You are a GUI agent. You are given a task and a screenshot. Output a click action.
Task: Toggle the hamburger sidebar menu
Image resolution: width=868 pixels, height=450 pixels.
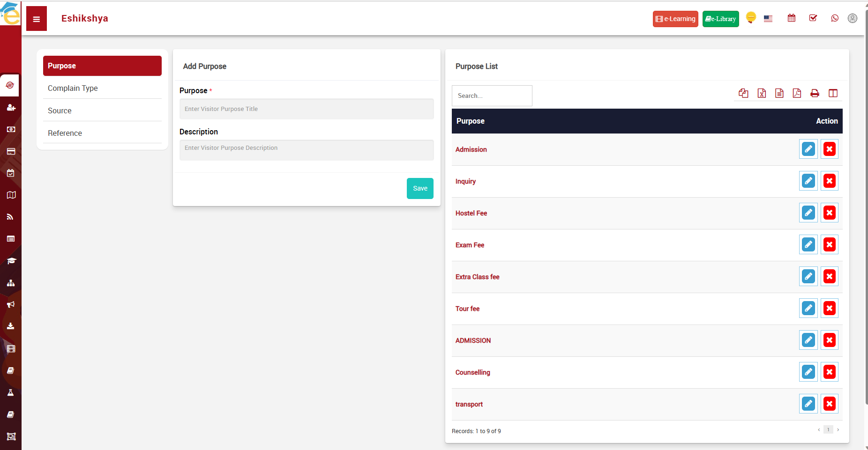click(x=37, y=19)
